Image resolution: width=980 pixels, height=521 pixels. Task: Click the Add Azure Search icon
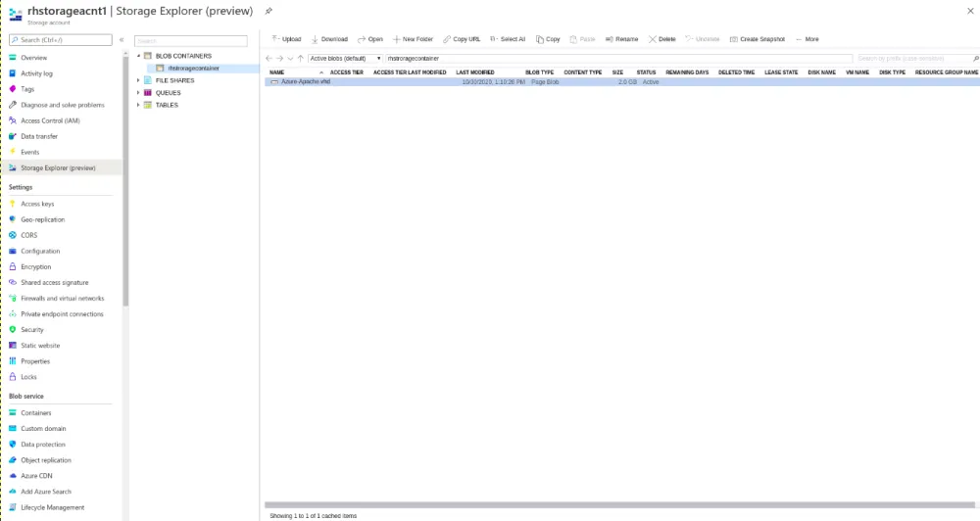tap(13, 491)
